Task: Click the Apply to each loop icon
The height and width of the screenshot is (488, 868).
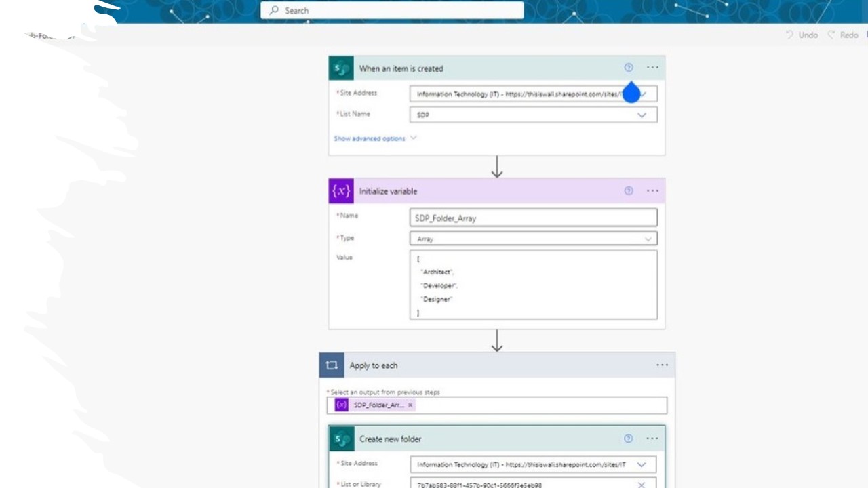Action: click(332, 365)
